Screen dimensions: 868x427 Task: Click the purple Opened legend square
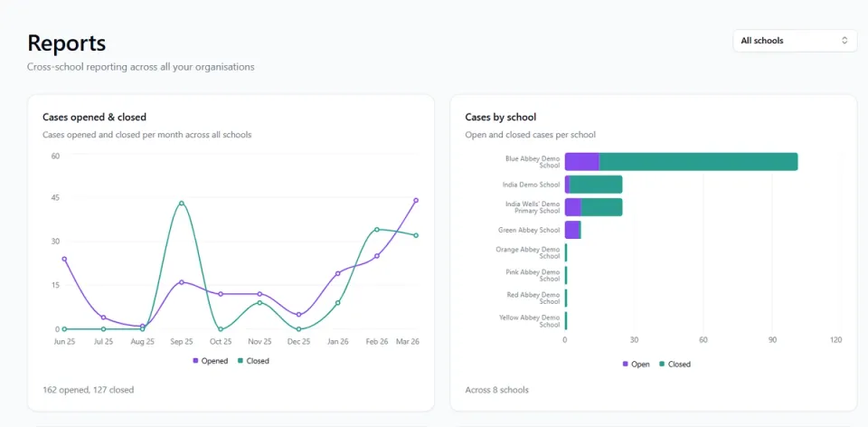click(x=195, y=361)
